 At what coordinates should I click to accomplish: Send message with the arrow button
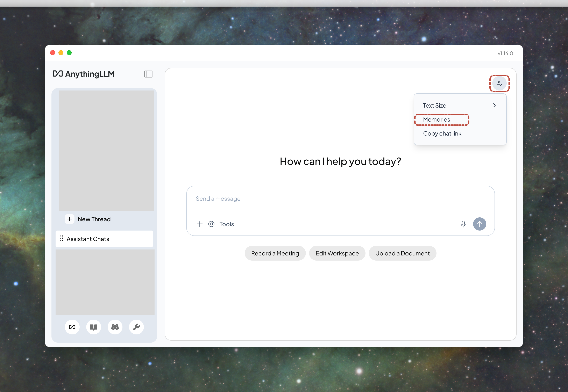tap(480, 224)
